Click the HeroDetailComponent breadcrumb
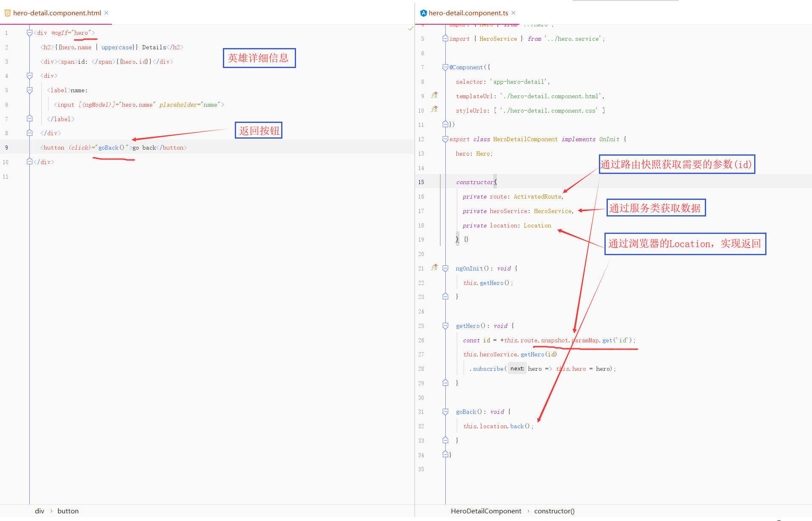The image size is (812, 521). click(x=486, y=511)
